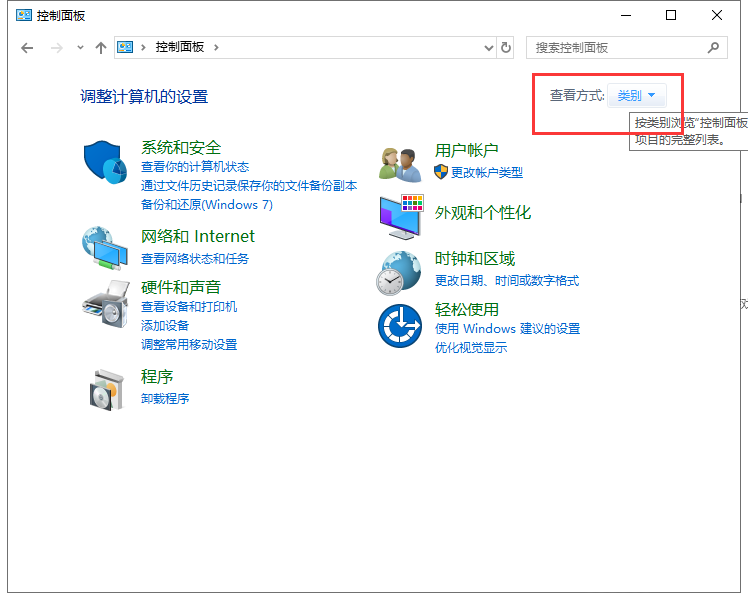Screen dimensions: 748x600
Task: Click the Programs disc box icon
Action: click(x=107, y=389)
